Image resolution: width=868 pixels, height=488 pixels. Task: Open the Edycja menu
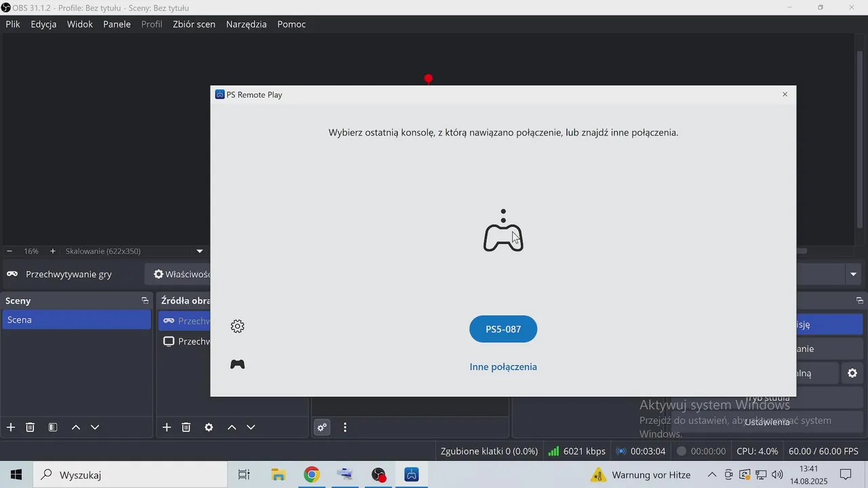click(43, 24)
